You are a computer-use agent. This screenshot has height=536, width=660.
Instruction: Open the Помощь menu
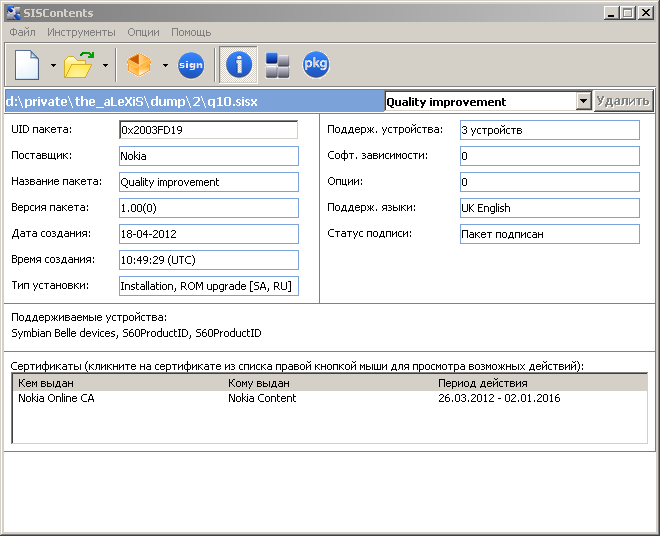click(191, 32)
